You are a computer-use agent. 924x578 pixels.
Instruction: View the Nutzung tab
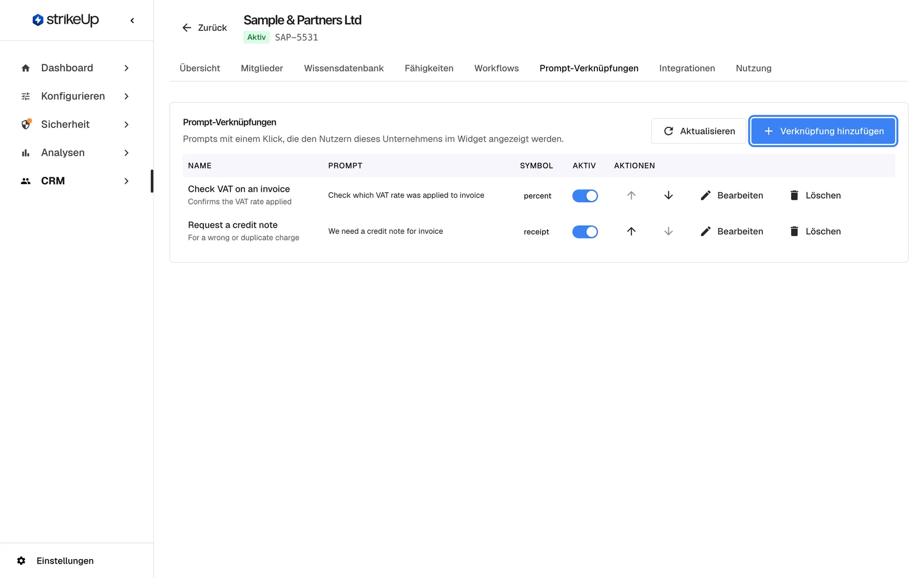point(754,68)
